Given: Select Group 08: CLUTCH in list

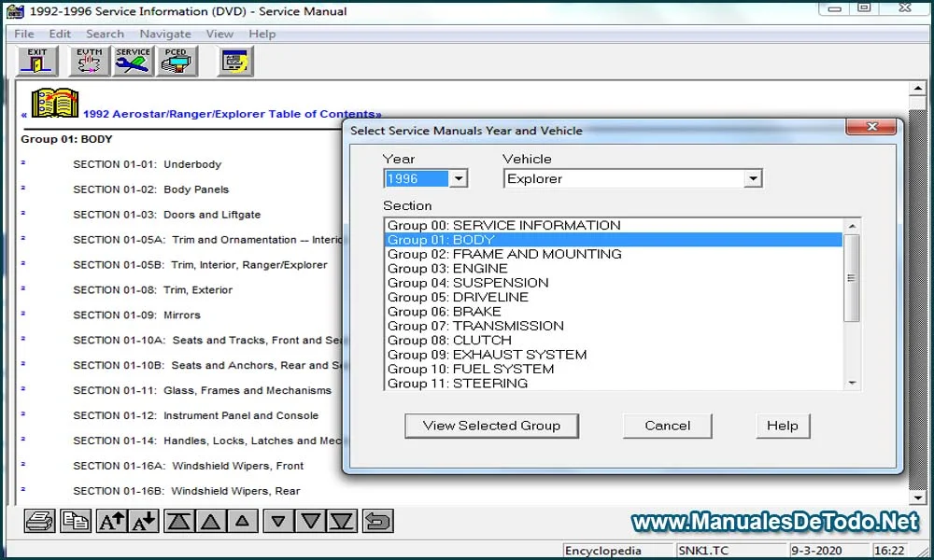Looking at the screenshot, I should (614, 341).
